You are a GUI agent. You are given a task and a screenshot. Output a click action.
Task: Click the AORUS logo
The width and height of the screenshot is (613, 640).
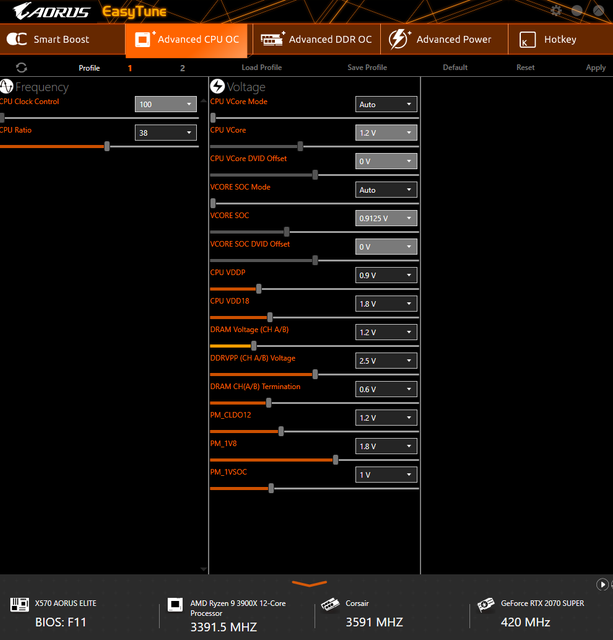pos(51,11)
